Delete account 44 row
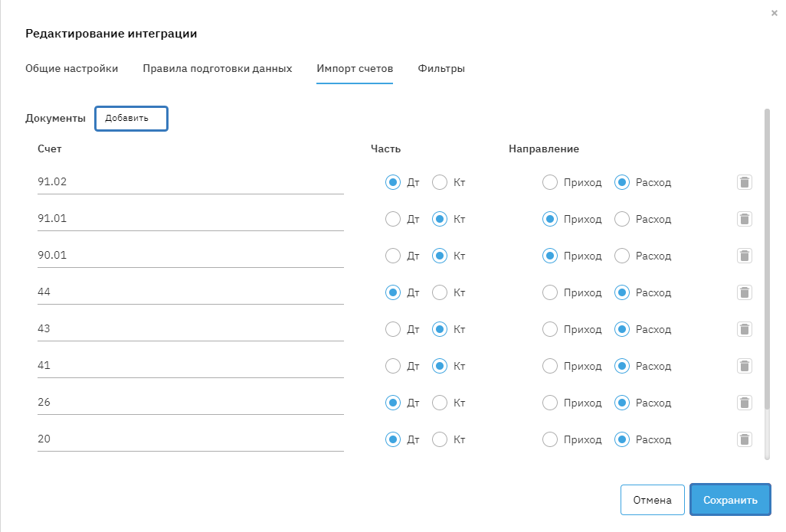 744,292
